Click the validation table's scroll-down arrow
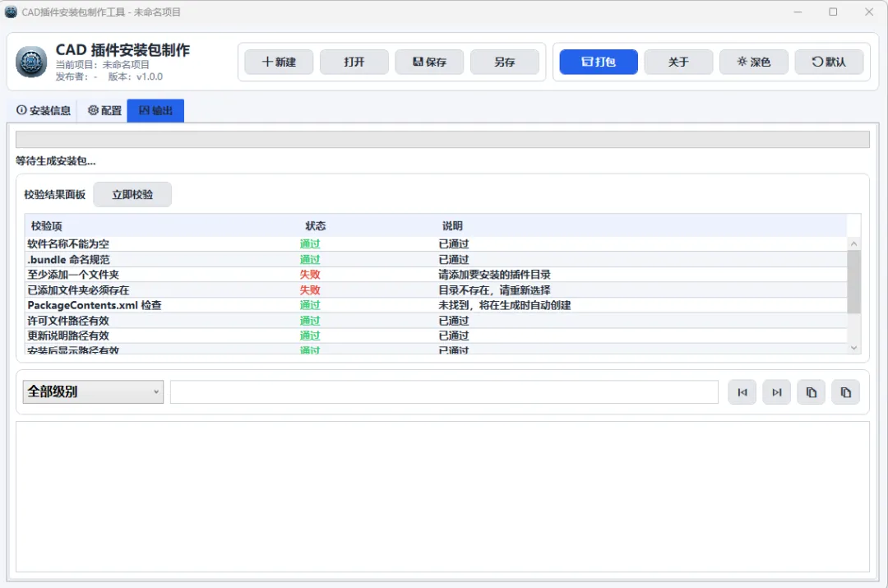Screen dimensions: 888x588 point(854,348)
